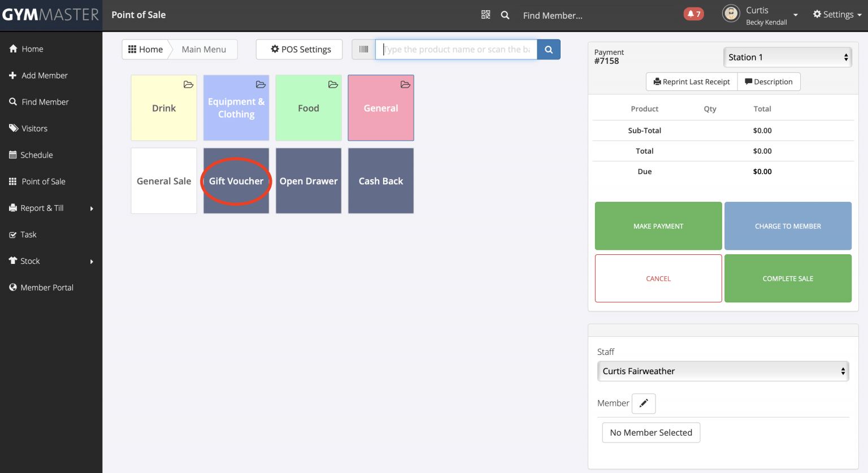The height and width of the screenshot is (473, 868).
Task: Click the pencil icon to edit member
Action: pyautogui.click(x=643, y=403)
